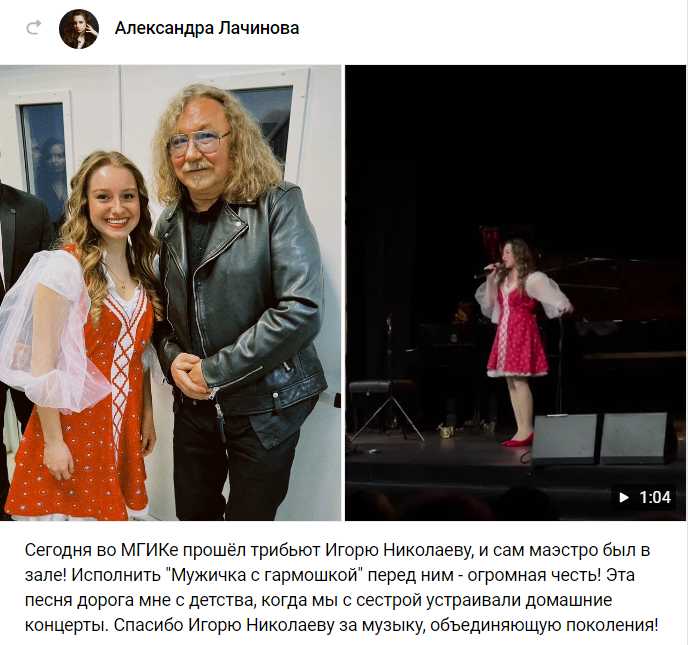Screen dimensions: 688x645
Task: Play the stage performance video
Action: point(516,293)
